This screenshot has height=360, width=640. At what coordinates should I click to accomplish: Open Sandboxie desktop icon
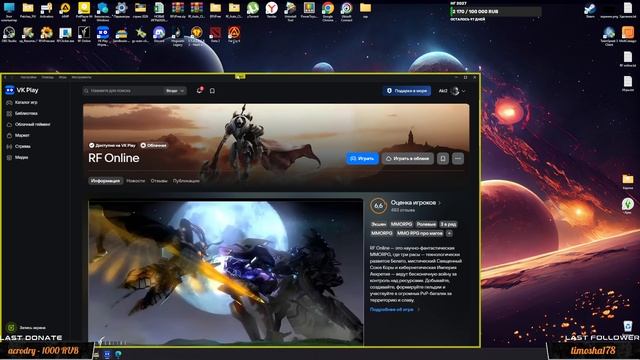pyautogui.click(x=121, y=34)
